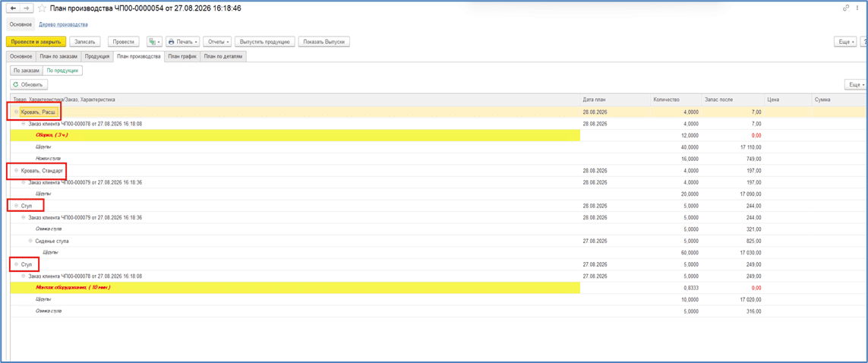Image resolution: width=868 pixels, height=363 pixels.
Task: Click Провести и закрыть button
Action: click(x=36, y=42)
